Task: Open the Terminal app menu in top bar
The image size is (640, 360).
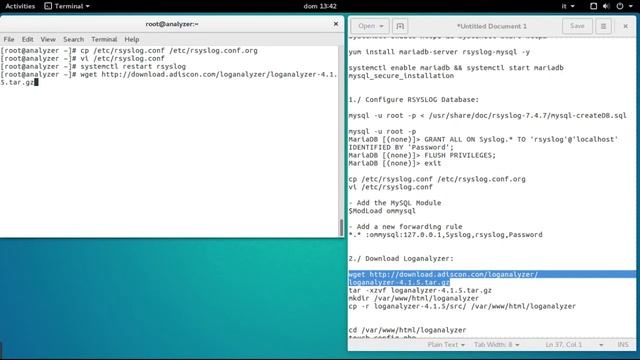Action: coord(67,6)
